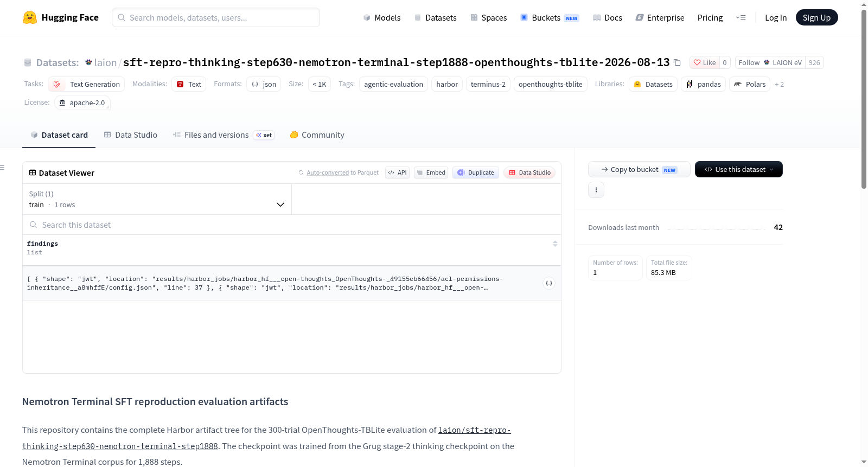
Task: Expand the Split train dropdown
Action: [157, 199]
